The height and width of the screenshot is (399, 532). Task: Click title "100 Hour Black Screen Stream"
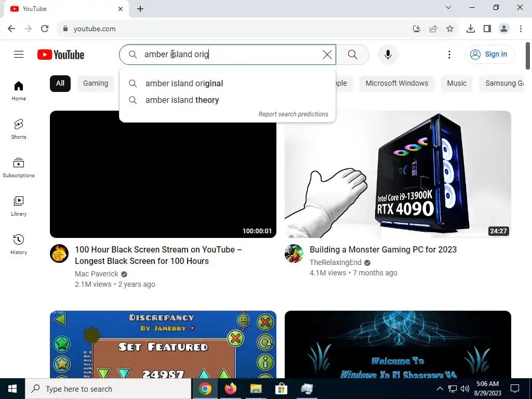pos(158,255)
